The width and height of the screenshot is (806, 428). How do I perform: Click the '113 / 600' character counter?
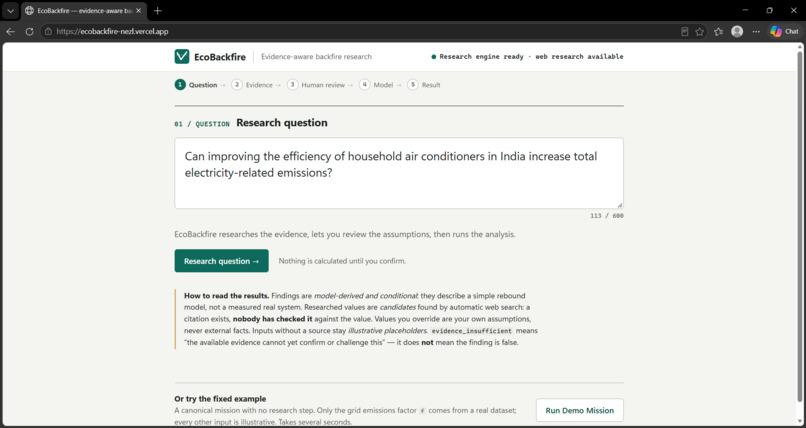607,216
